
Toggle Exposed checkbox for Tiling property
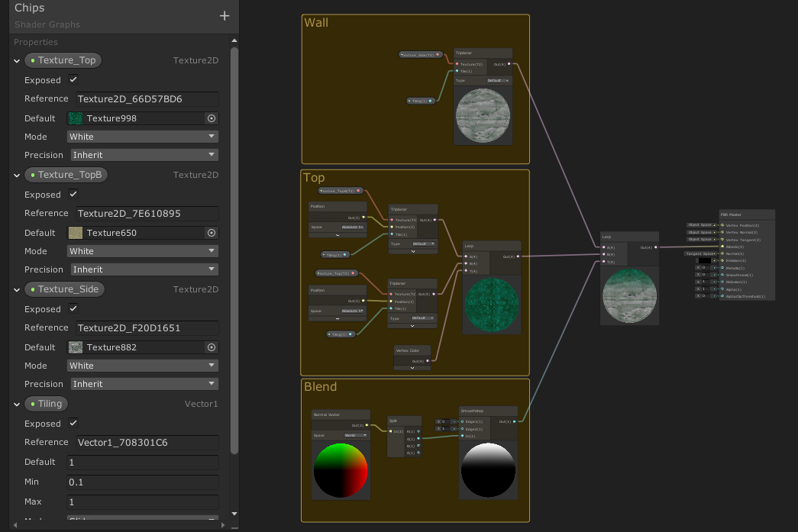(x=73, y=424)
